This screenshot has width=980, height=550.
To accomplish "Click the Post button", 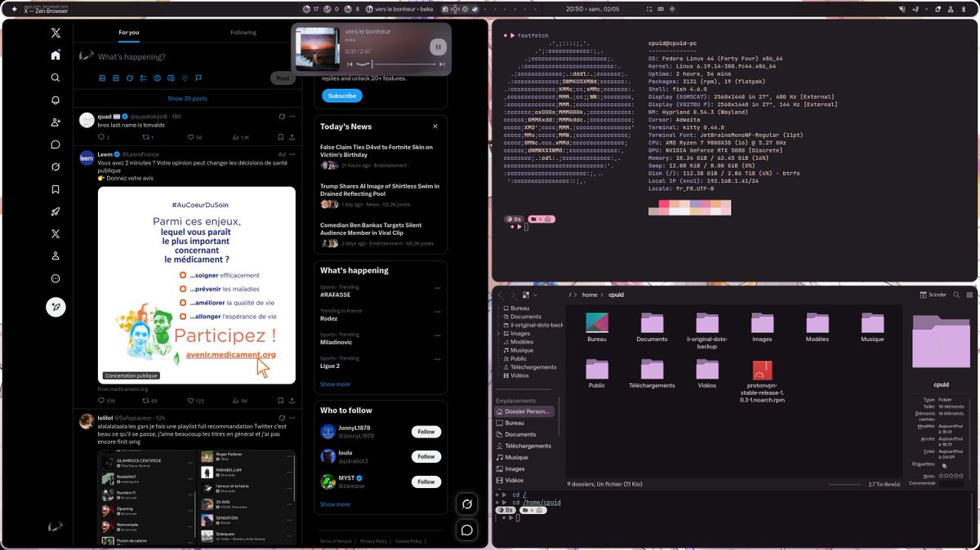I will (x=283, y=78).
